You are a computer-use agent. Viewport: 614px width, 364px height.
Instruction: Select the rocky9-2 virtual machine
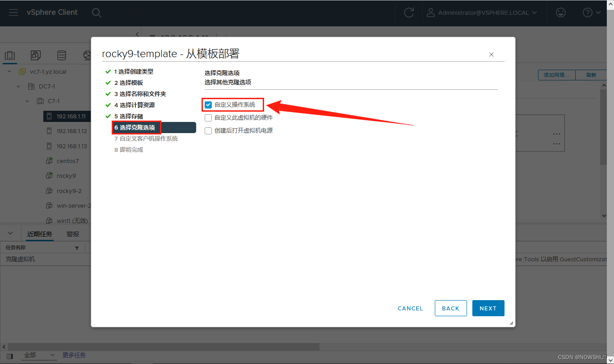tap(69, 191)
